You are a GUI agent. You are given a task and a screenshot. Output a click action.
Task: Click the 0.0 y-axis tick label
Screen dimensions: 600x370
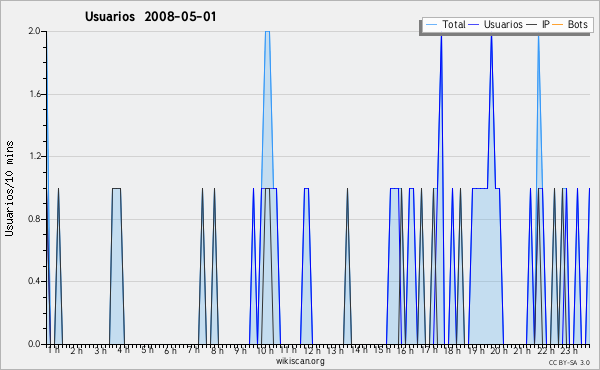tap(34, 344)
